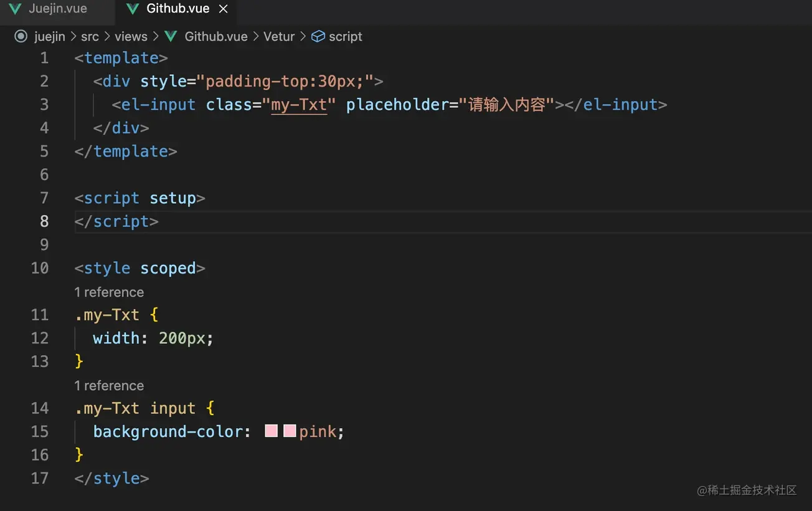
Task: Close the Github.vue tab
Action: click(223, 9)
